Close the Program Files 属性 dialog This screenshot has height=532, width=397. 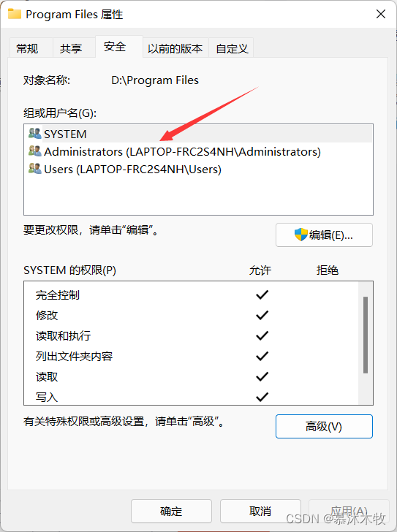click(381, 14)
